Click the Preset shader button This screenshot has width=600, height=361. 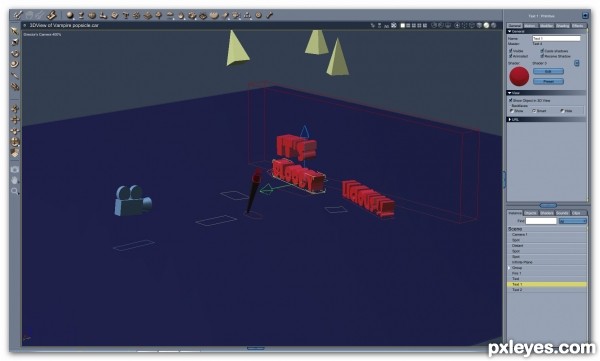(x=548, y=82)
